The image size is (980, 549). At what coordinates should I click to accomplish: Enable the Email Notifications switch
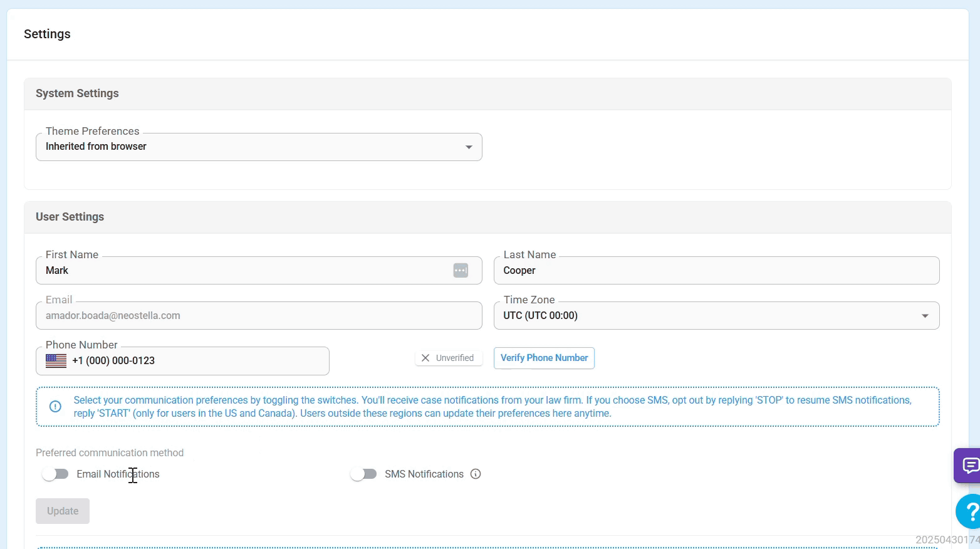pos(55,474)
